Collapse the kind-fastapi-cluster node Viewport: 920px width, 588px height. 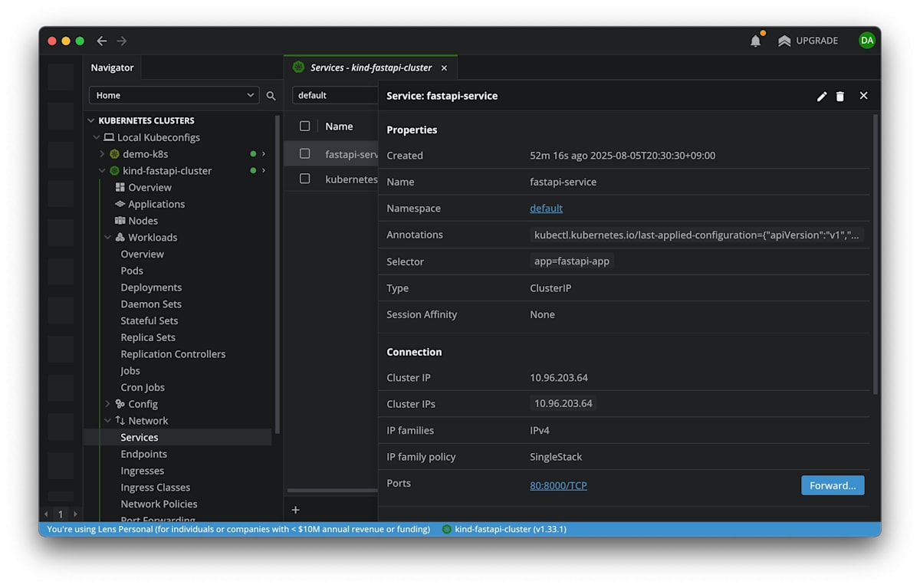tap(102, 171)
